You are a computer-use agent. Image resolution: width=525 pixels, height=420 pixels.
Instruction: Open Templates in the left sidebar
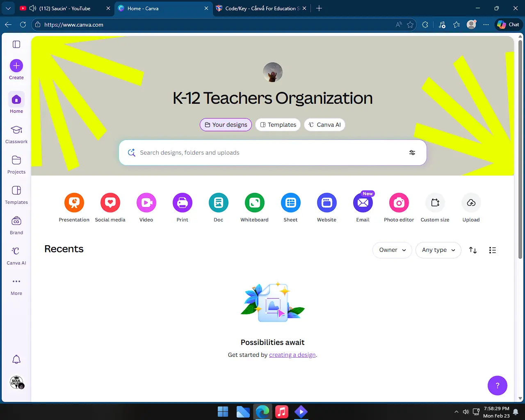pyautogui.click(x=16, y=195)
